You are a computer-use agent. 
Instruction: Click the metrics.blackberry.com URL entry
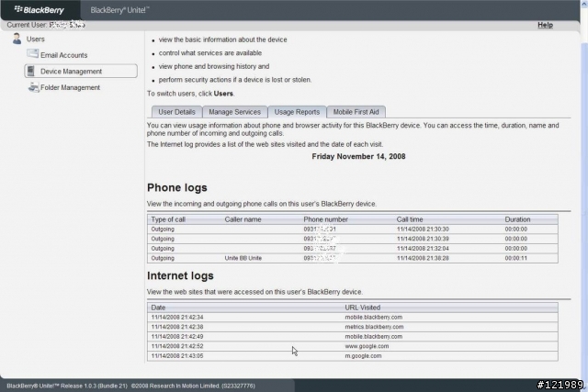pos(374,327)
